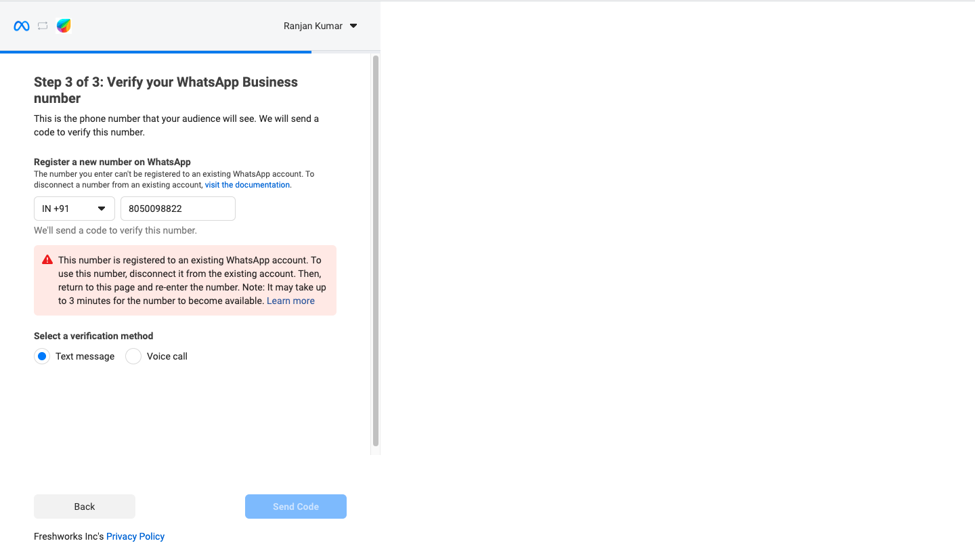Image resolution: width=975 pixels, height=560 pixels.
Task: Click 'Register a new number on WhatsApp' label
Action: 112,162
